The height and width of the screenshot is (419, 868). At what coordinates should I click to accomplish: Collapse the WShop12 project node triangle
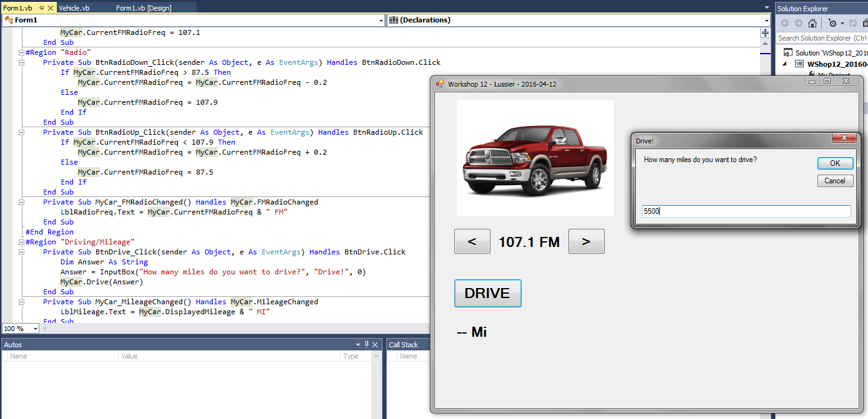coord(784,64)
